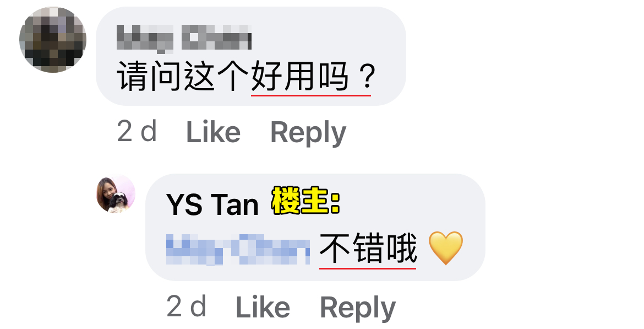Viewport: 644px width, 329px height.
Task: Click the gray bubble of YS Tan's reply
Action: click(315, 228)
